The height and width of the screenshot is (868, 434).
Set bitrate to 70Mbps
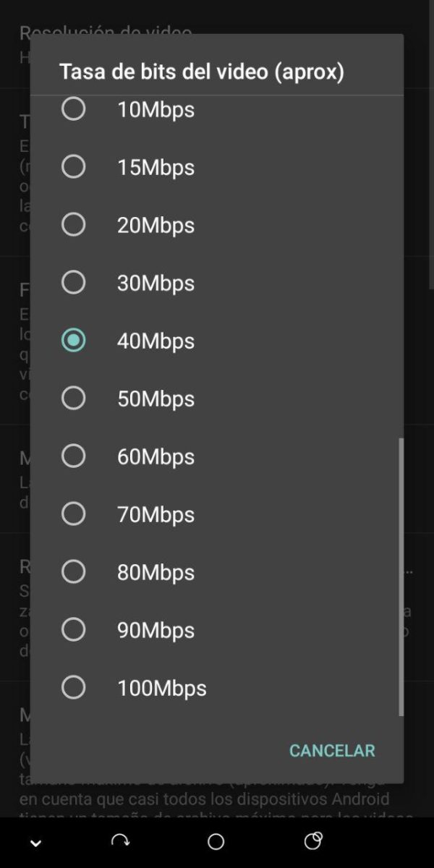[217, 514]
